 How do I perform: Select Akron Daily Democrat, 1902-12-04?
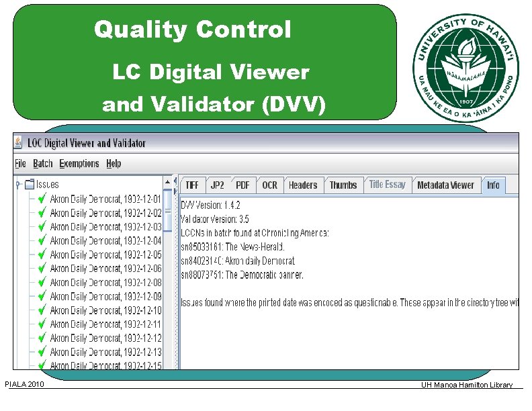(105, 241)
